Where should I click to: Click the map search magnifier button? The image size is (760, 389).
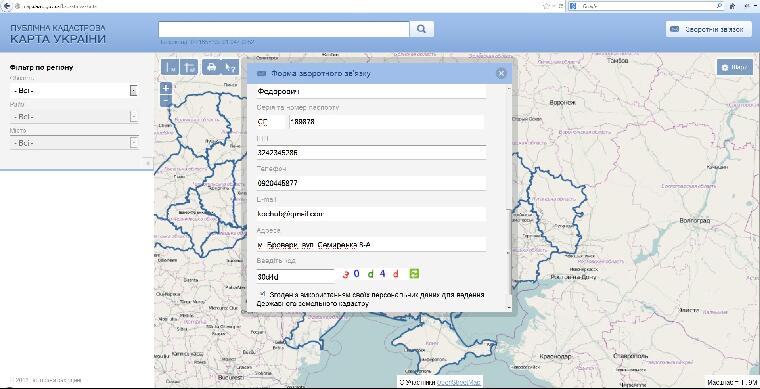coord(421,29)
